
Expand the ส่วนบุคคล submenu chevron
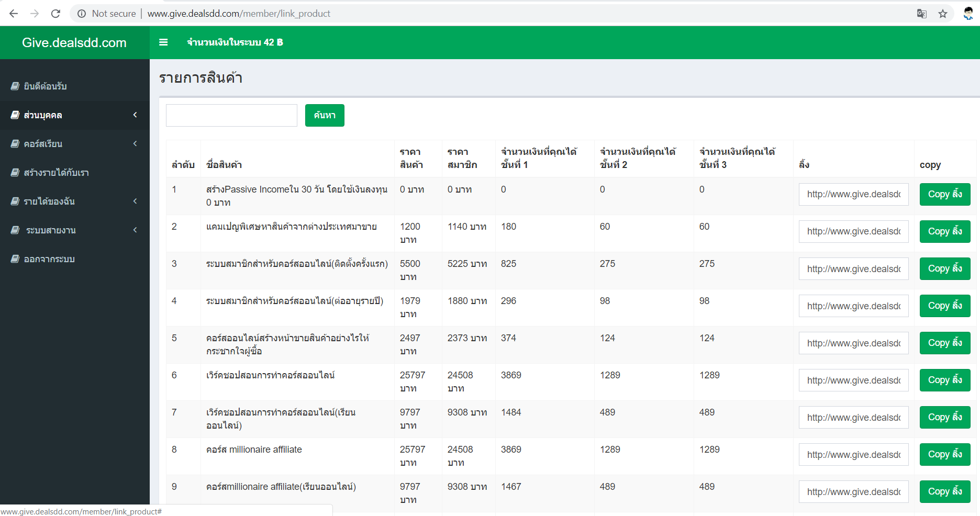(x=135, y=115)
